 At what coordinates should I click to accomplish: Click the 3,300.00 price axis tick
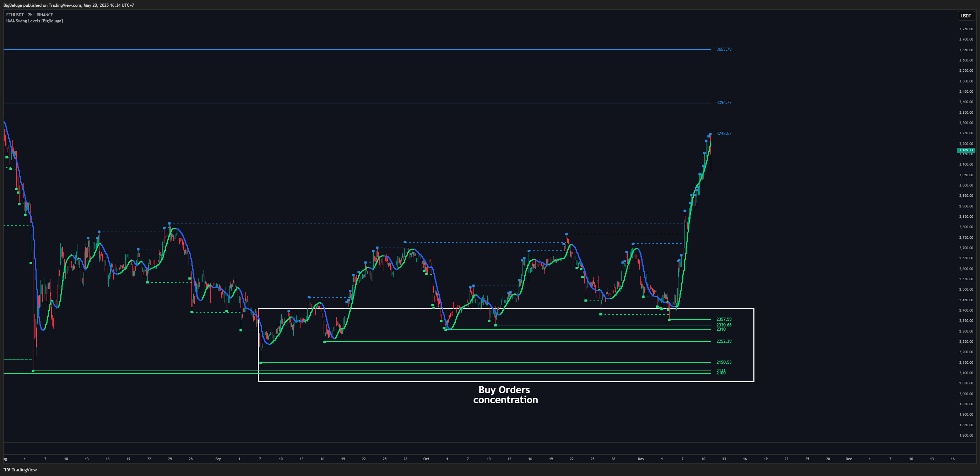pyautogui.click(x=966, y=123)
